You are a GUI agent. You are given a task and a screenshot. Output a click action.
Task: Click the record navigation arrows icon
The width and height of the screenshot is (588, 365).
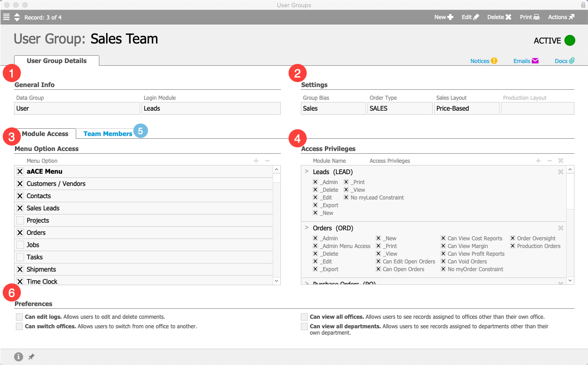pyautogui.click(x=17, y=17)
